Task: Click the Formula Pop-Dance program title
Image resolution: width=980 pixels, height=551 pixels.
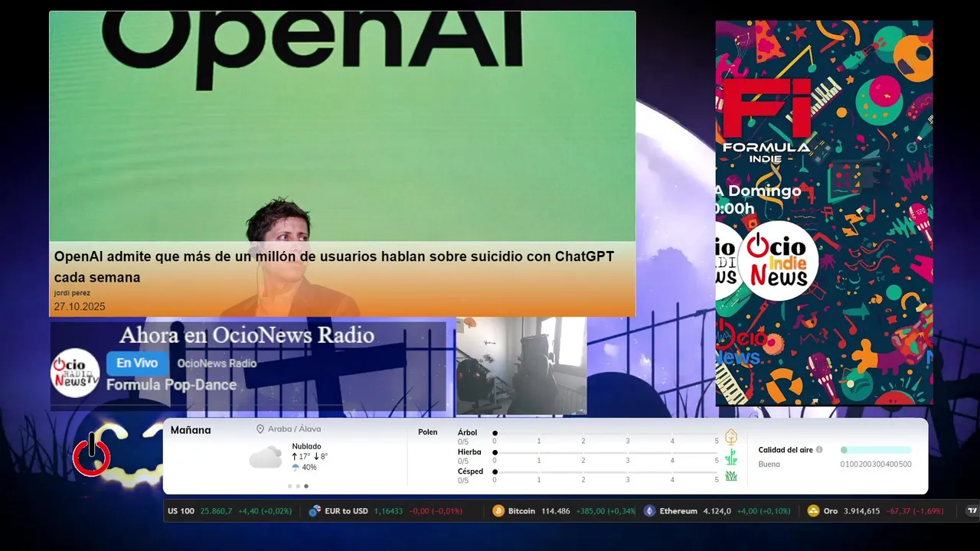Action: pyautogui.click(x=171, y=385)
